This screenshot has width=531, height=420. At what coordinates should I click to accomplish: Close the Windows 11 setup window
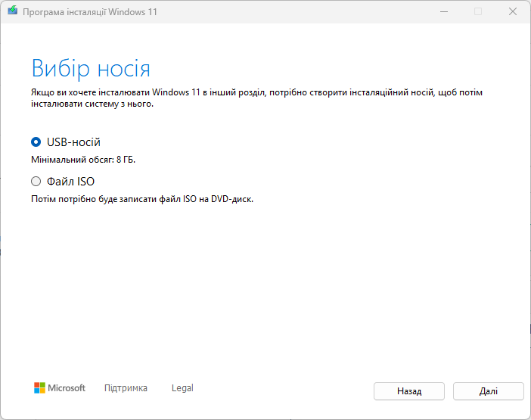[x=513, y=12]
